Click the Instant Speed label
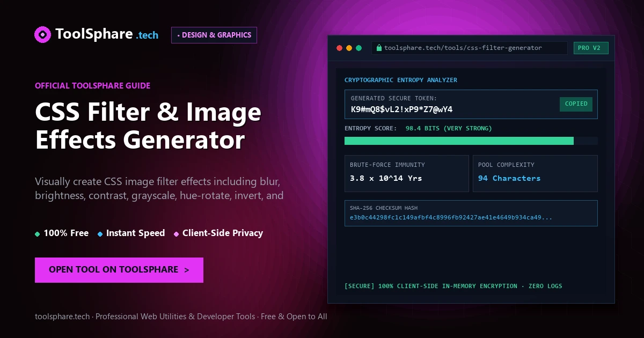The image size is (644, 338). pos(135,233)
